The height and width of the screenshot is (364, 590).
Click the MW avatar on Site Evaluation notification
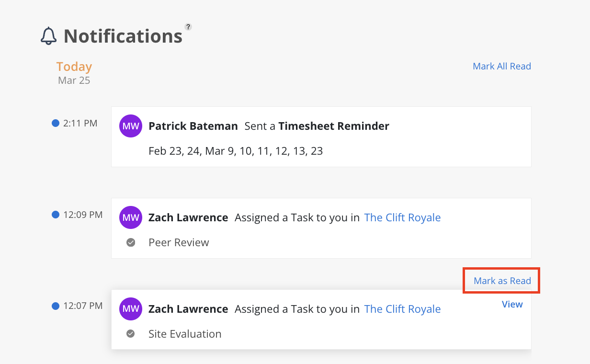tap(131, 309)
